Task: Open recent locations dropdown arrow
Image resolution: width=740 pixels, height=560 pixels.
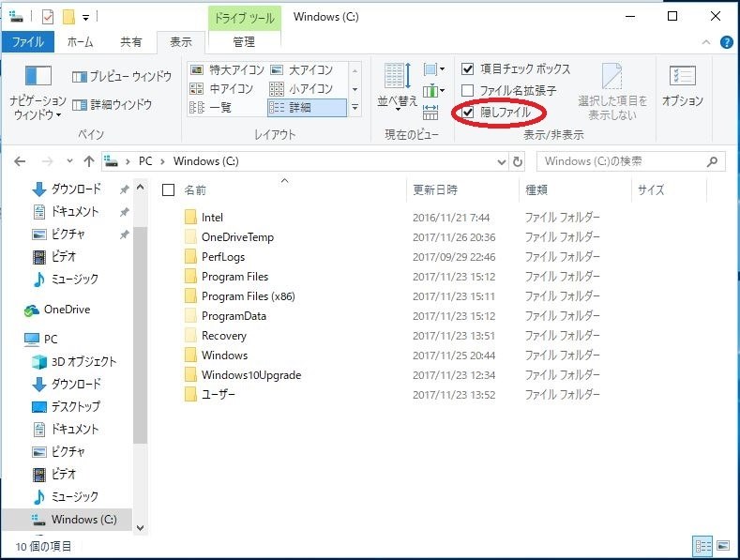Action: click(69, 161)
